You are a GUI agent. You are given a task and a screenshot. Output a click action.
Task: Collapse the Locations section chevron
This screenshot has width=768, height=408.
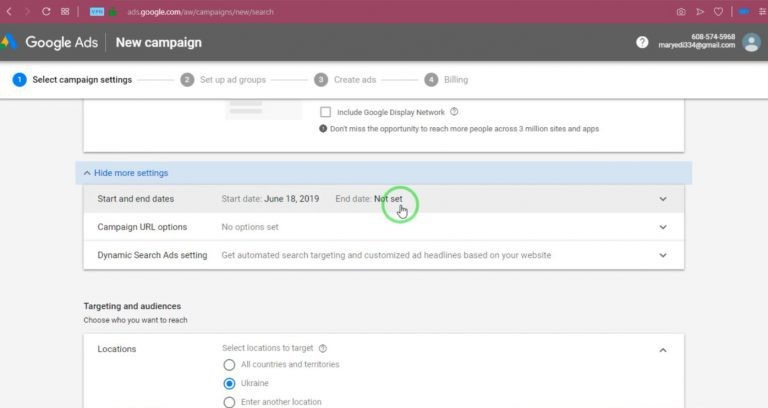point(663,350)
